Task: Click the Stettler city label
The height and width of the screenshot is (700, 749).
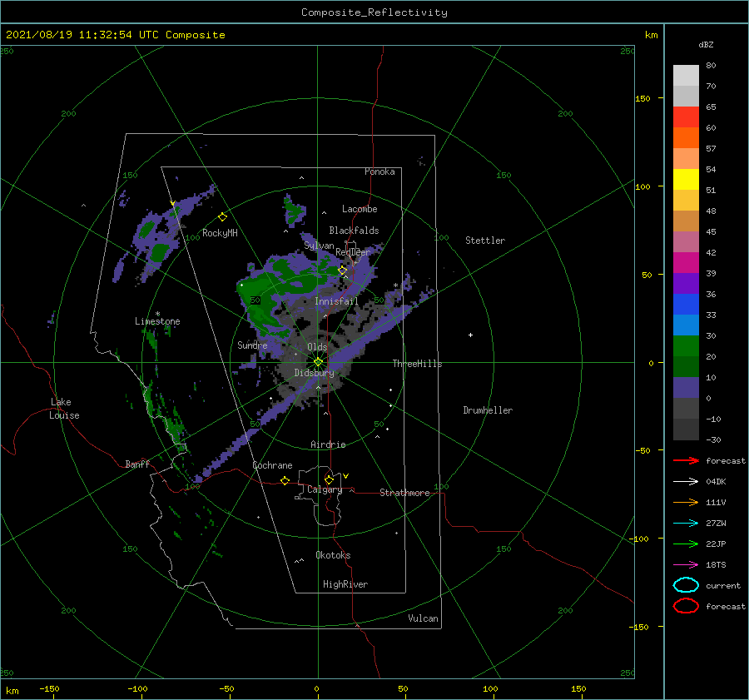Action: pyautogui.click(x=485, y=241)
